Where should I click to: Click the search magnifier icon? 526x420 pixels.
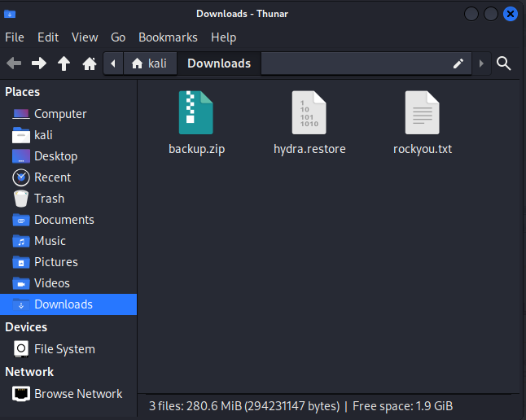(x=503, y=63)
